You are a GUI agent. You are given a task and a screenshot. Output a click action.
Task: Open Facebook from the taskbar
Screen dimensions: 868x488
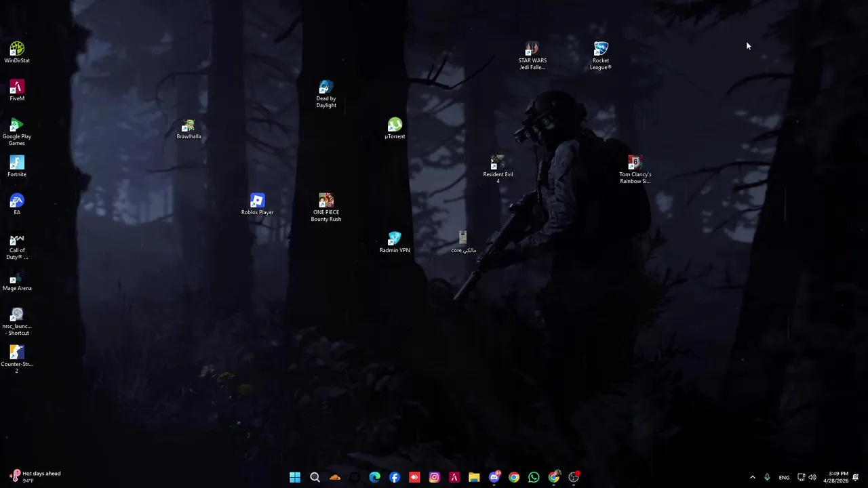coord(395,477)
